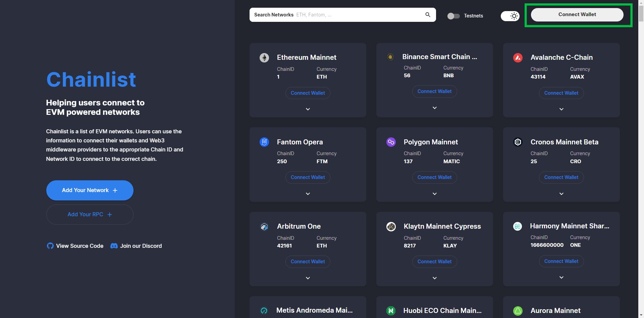Click the Cronos Mainnet Beta card title

pyautogui.click(x=565, y=142)
